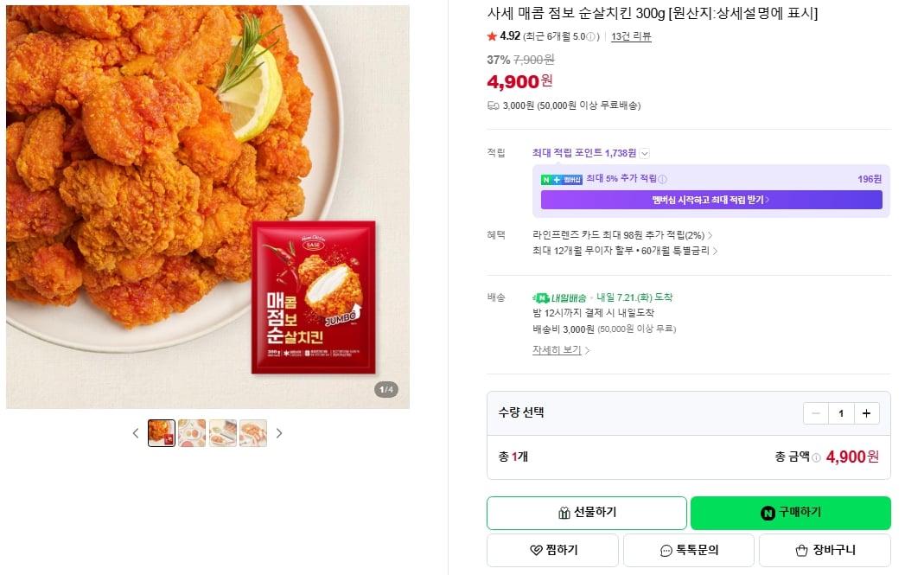Click the quantity input field showing 1
The width and height of the screenshot is (924, 575).
click(841, 413)
